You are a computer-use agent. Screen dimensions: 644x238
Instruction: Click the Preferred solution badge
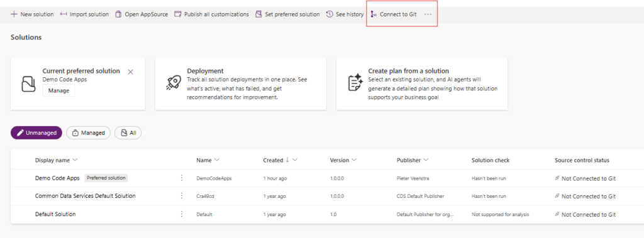tap(106, 178)
